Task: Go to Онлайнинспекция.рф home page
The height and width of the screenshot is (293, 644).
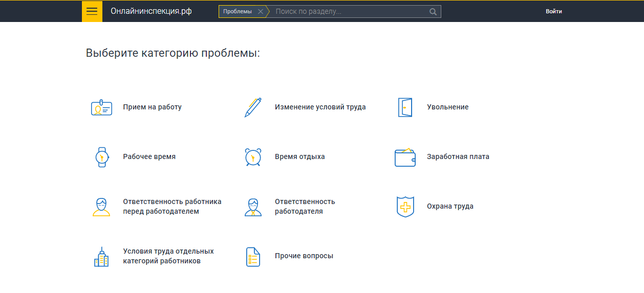Action: pos(151,11)
